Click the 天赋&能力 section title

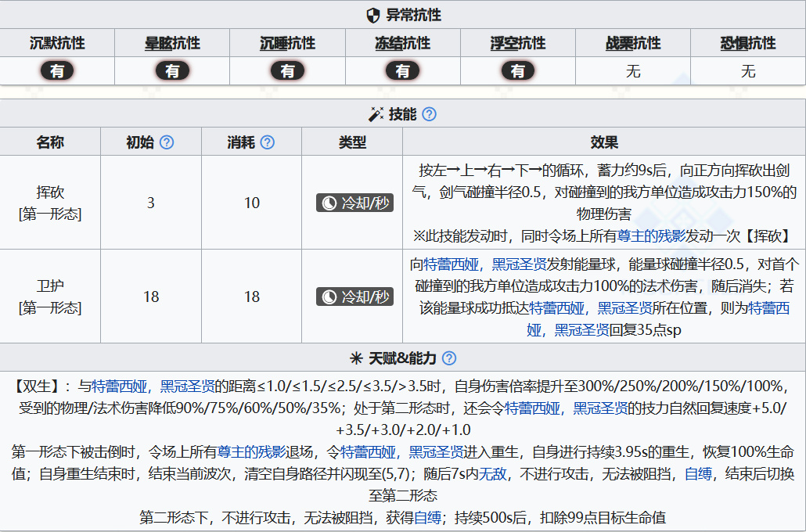tap(402, 358)
